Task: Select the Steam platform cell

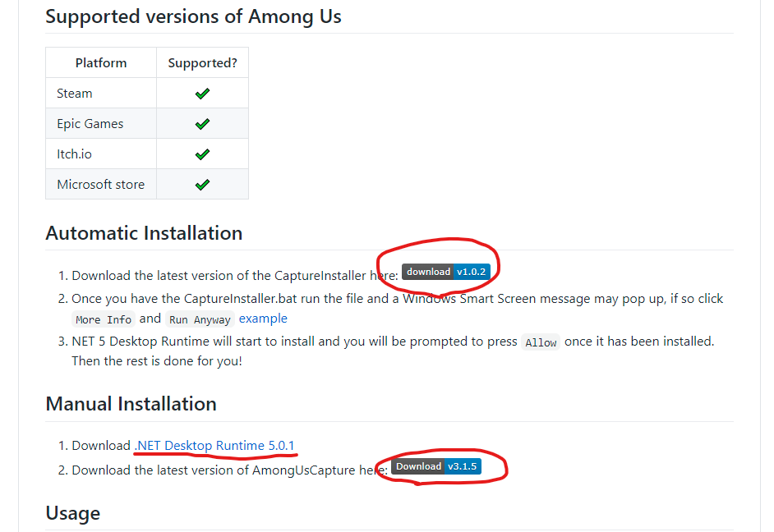Action: (x=75, y=94)
